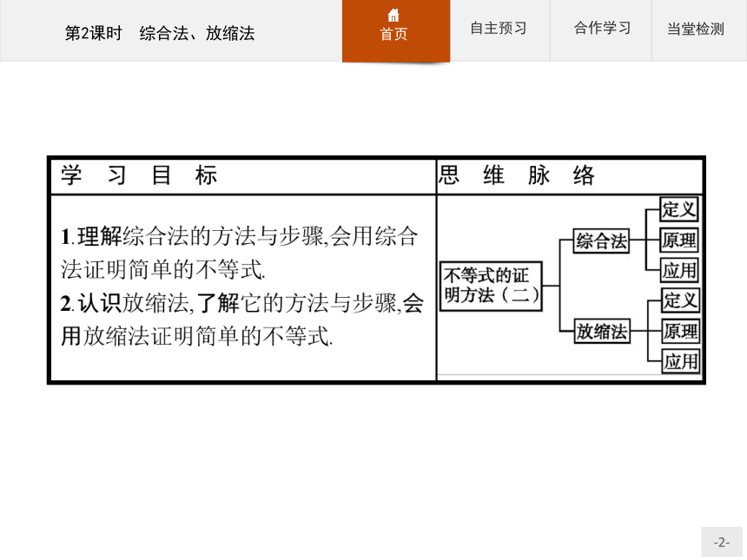Click the 综合法 node in the diagram
Screen dimensions: 747x560
point(601,240)
